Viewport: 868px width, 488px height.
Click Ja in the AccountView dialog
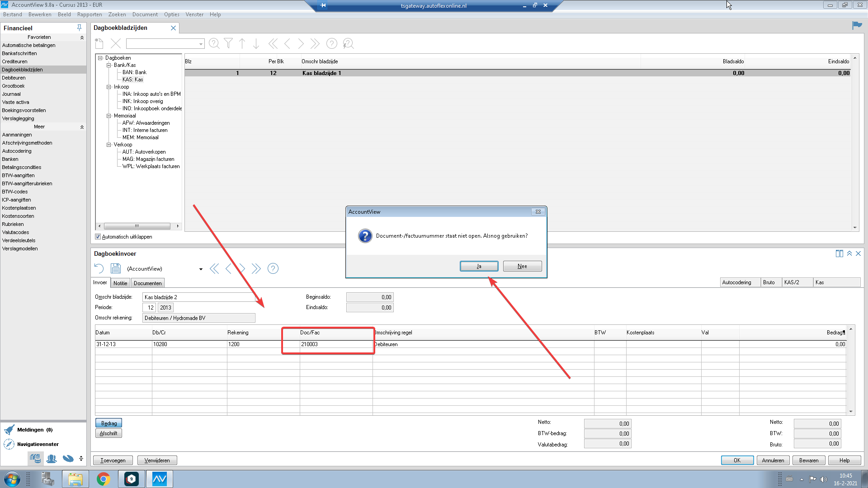click(479, 266)
